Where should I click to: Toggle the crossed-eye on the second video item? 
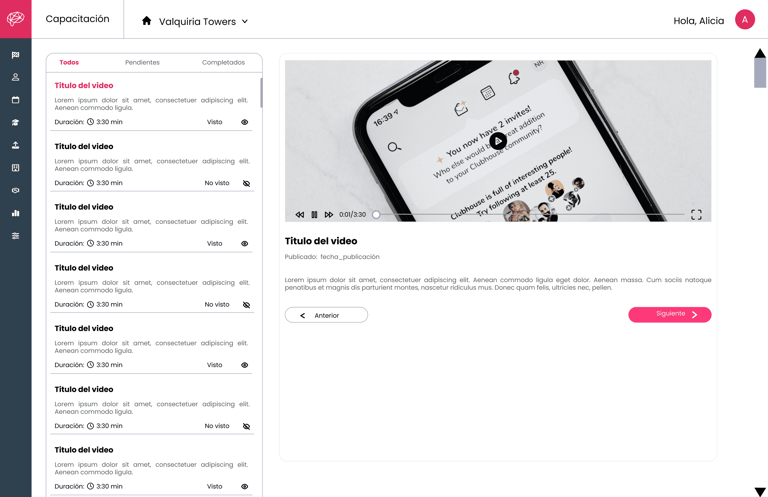246,183
